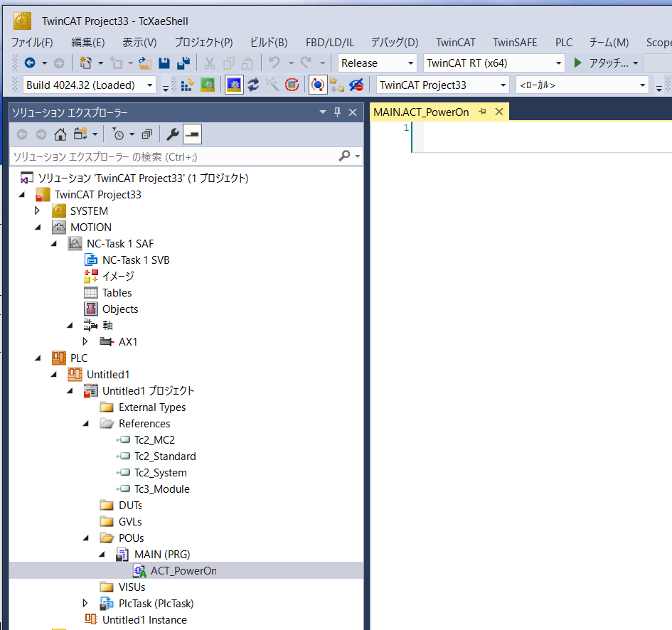
Task: Select the Tables tree item
Action: [x=117, y=293]
